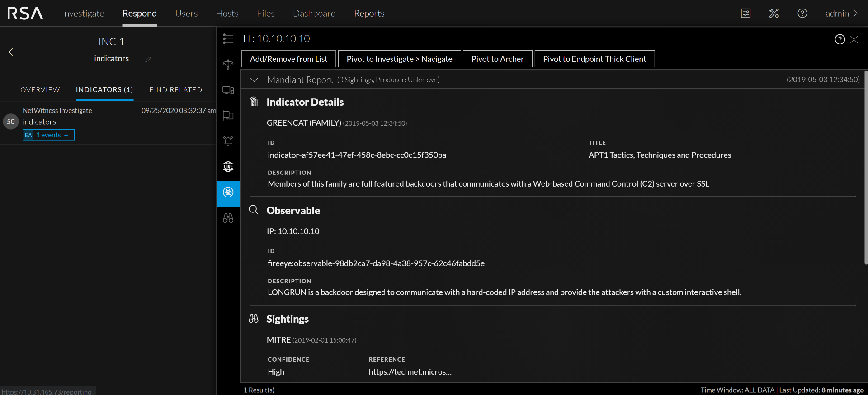Go back using the left arrow
This screenshot has height=395, width=868.
tap(11, 52)
